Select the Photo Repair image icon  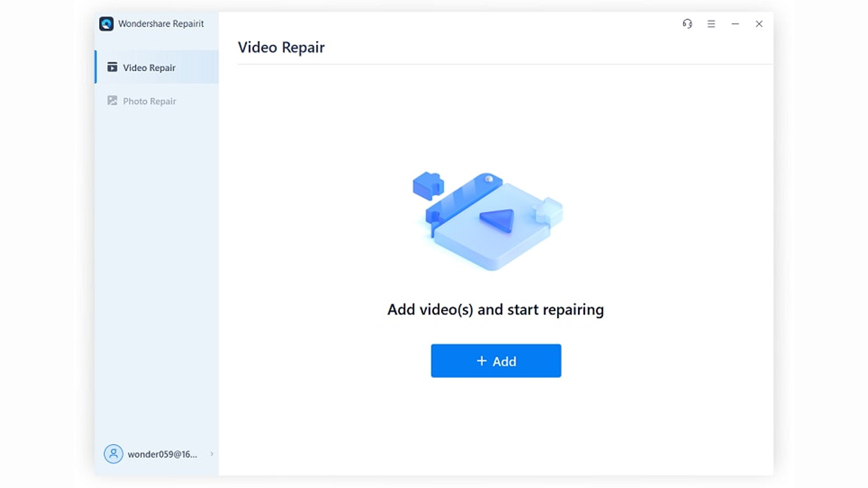113,101
